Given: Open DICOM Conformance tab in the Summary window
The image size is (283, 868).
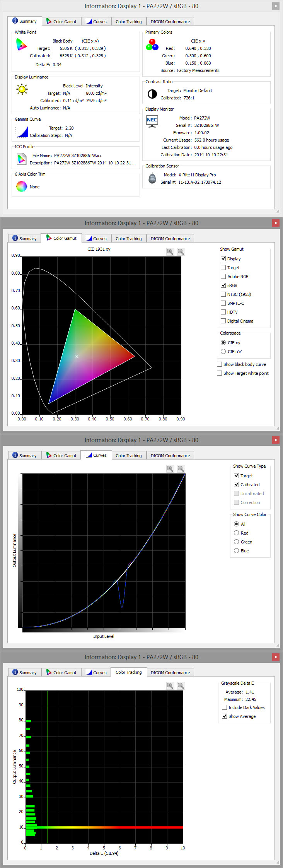Looking at the screenshot, I should click(x=170, y=22).
